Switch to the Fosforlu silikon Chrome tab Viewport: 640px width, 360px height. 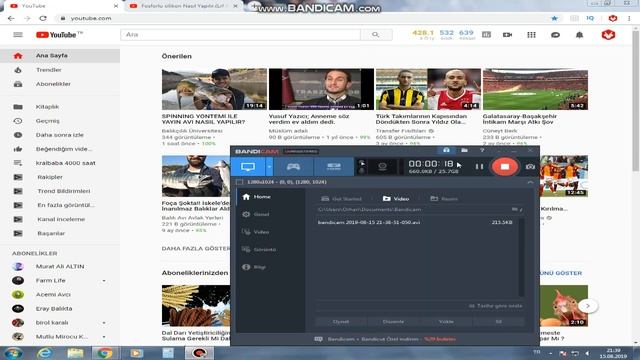pos(182,6)
